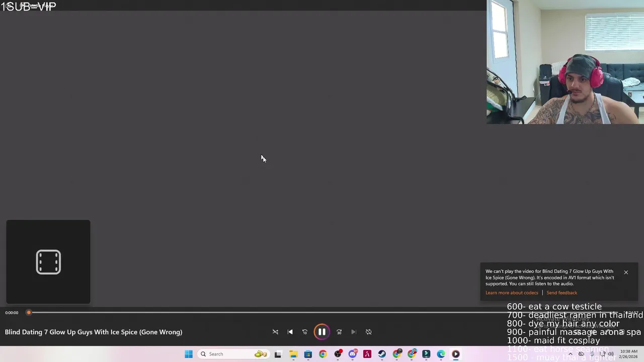Viewport: 644px width, 362px height.
Task: Open the Learn more about codecs link
Action: click(512, 293)
